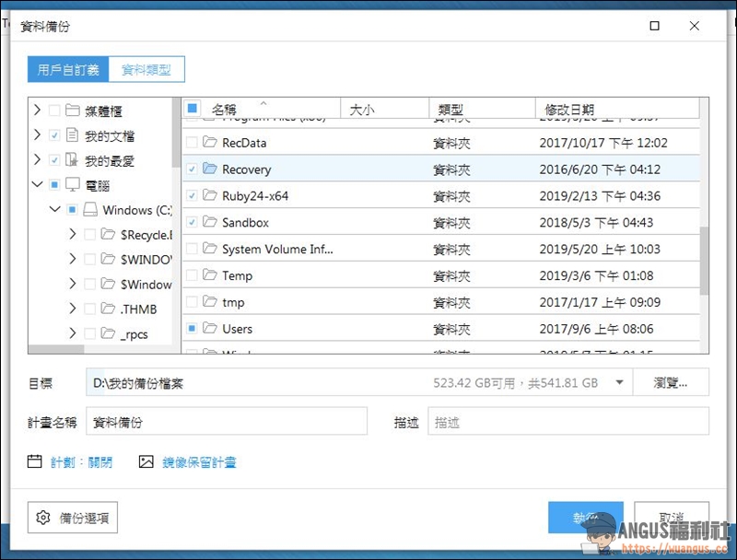Click the image icon for 鏡像保留計畫

tap(146, 461)
